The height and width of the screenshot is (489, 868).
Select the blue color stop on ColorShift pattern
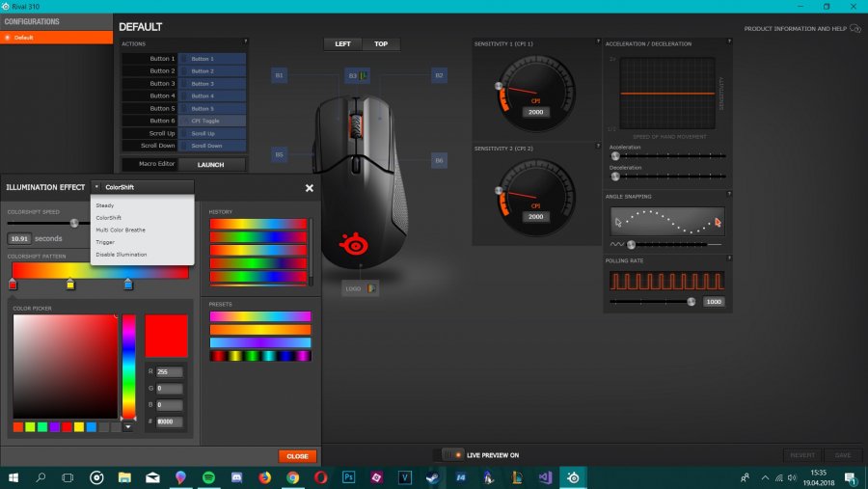pos(128,285)
